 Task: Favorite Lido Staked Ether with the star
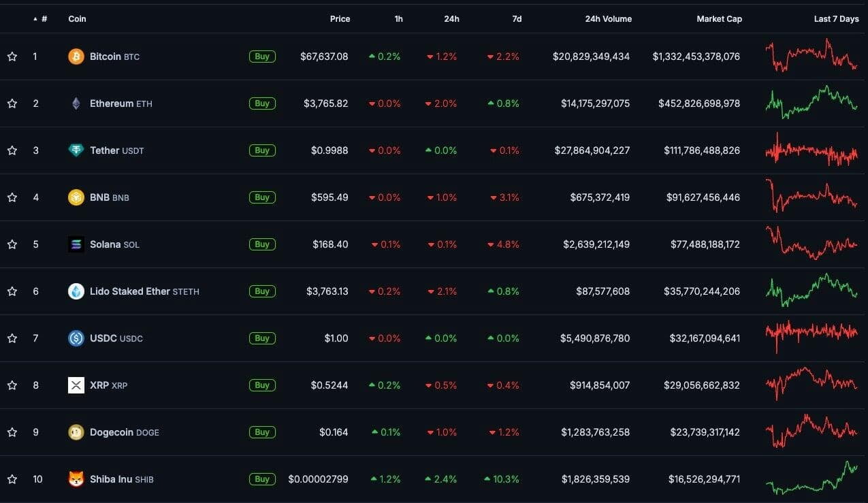[x=12, y=291]
